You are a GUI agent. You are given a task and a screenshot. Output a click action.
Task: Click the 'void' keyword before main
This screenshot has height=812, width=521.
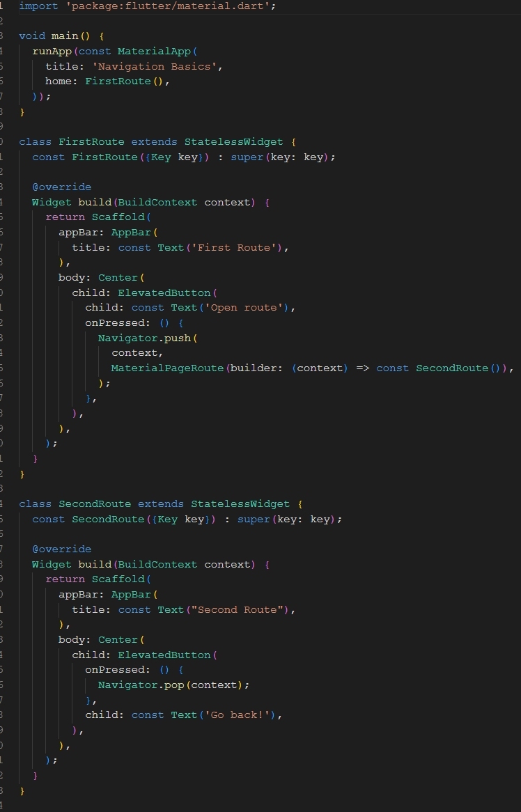32,36
